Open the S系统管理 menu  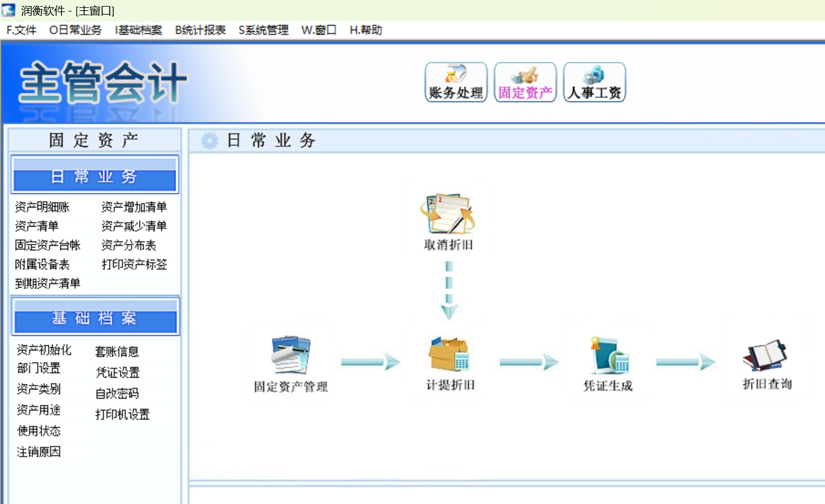(x=263, y=30)
